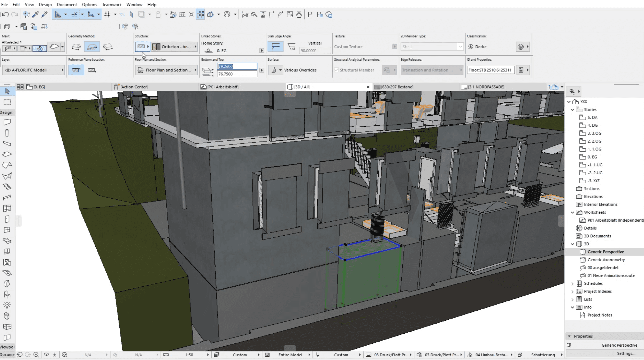
Task: Click the Settings... button
Action: pyautogui.click(x=626, y=353)
